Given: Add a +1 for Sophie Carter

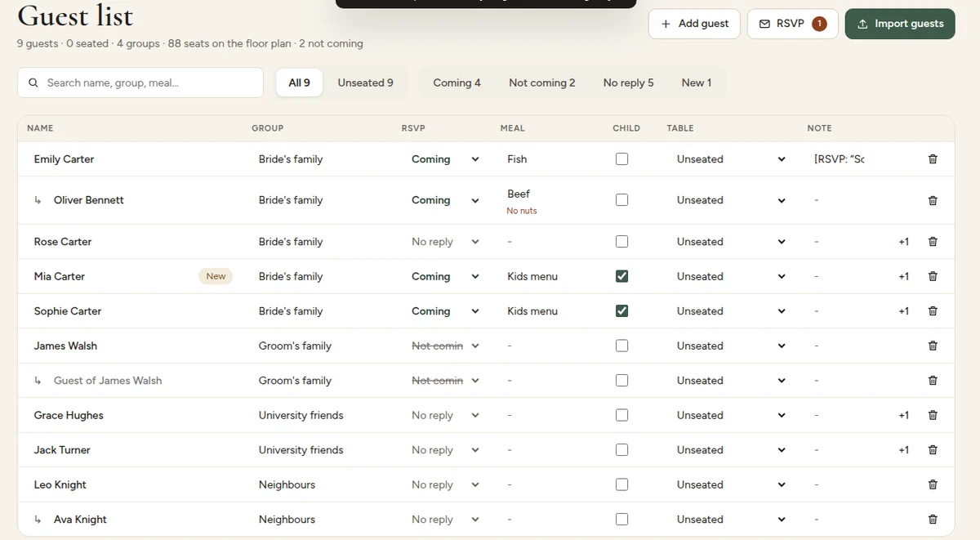Looking at the screenshot, I should (x=903, y=311).
